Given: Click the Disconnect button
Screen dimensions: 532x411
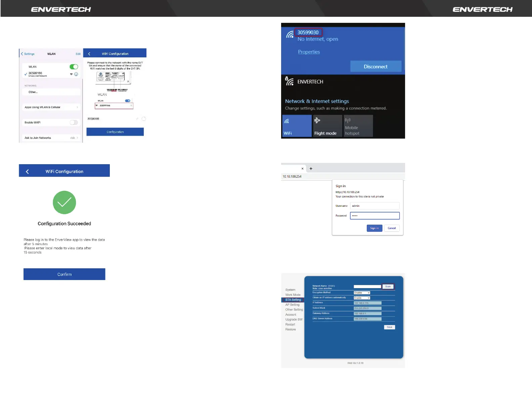Looking at the screenshot, I should (x=376, y=66).
